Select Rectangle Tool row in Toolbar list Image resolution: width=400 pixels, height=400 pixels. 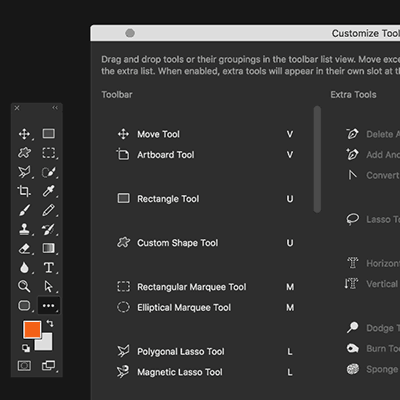205,199
